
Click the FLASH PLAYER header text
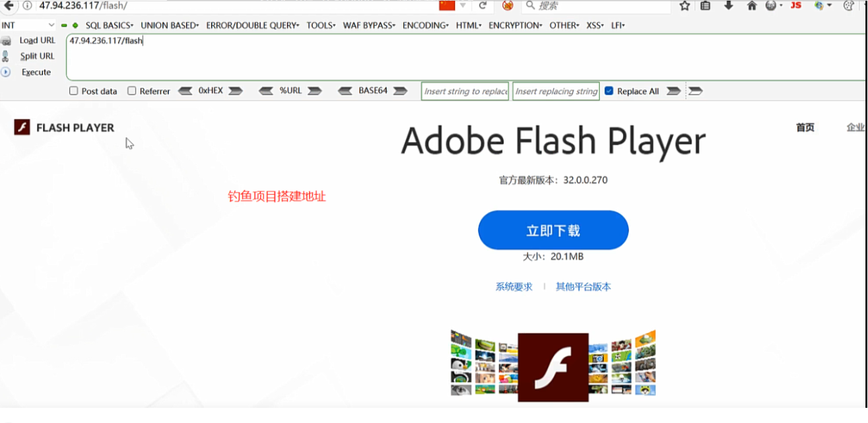(x=75, y=127)
